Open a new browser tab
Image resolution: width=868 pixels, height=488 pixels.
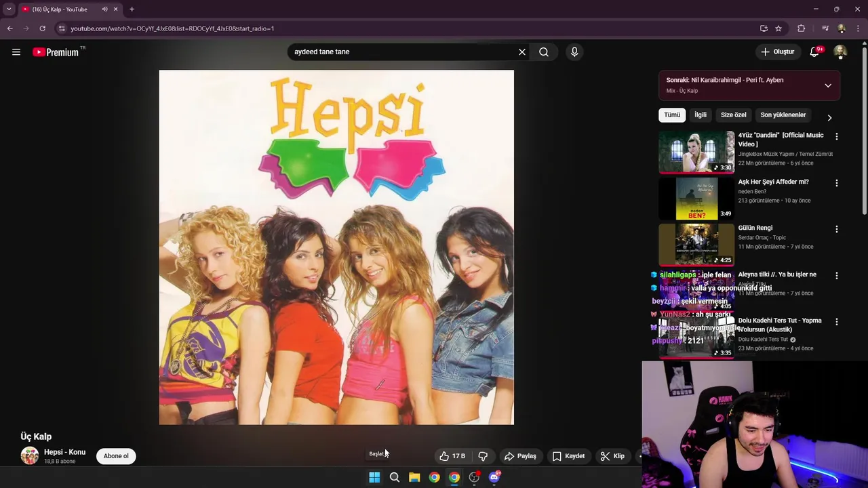(x=132, y=9)
